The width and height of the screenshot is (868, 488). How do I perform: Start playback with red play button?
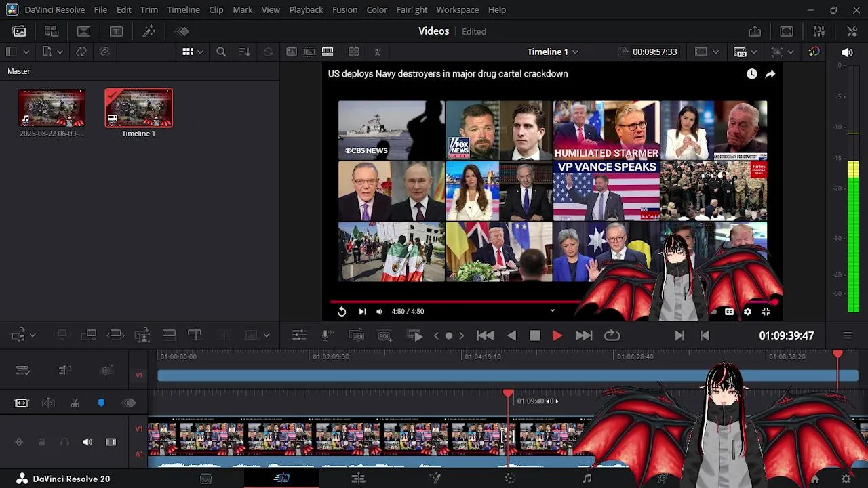(557, 335)
